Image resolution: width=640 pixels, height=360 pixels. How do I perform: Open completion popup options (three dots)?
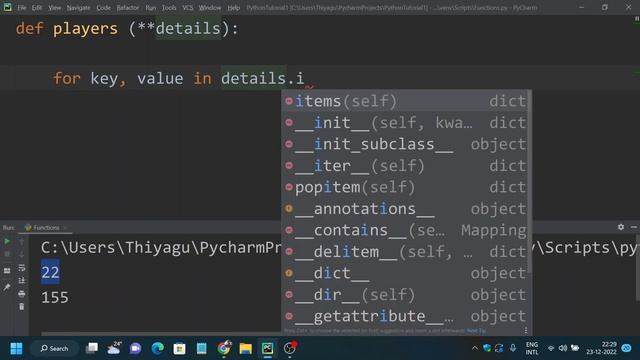coord(526,330)
